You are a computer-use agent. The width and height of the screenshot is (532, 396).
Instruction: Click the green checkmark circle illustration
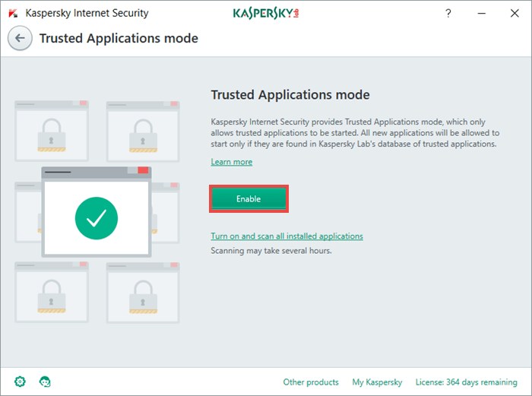point(96,219)
